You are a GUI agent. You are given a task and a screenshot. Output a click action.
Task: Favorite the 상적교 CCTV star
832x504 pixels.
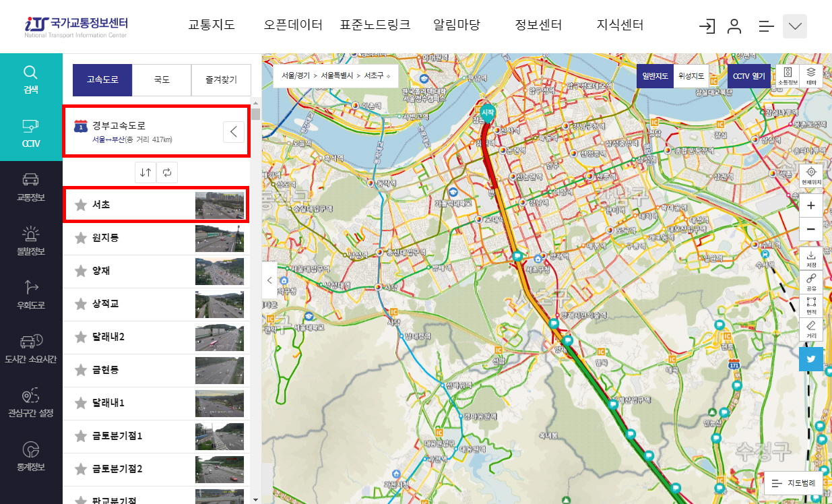pos(81,304)
